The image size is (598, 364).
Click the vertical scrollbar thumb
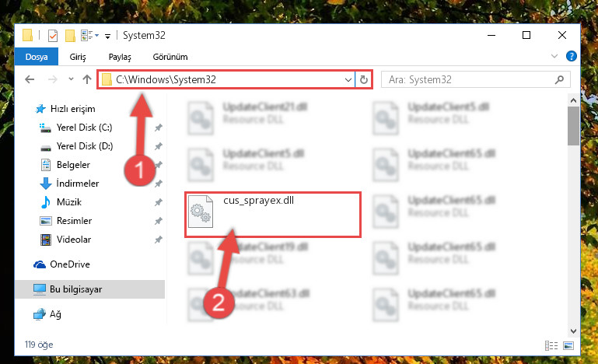[x=573, y=126]
